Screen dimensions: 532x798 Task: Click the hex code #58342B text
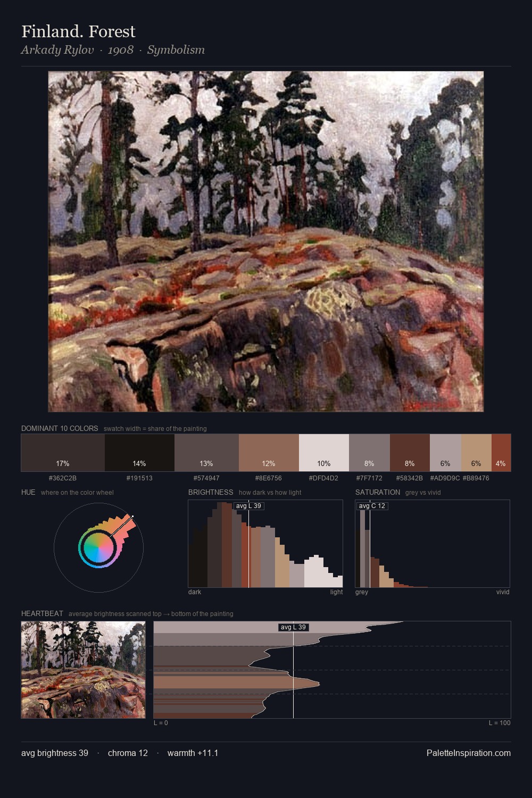(410, 478)
